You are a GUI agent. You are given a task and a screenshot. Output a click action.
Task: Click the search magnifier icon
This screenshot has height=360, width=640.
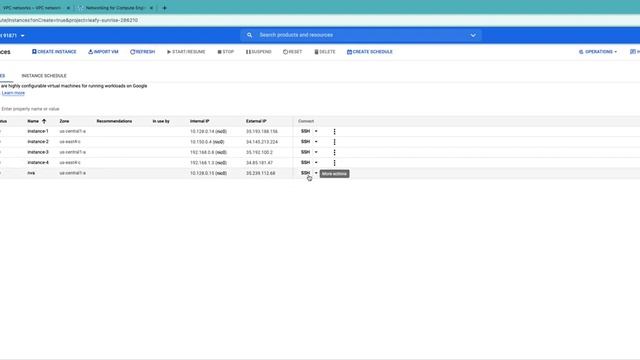[x=249, y=35]
